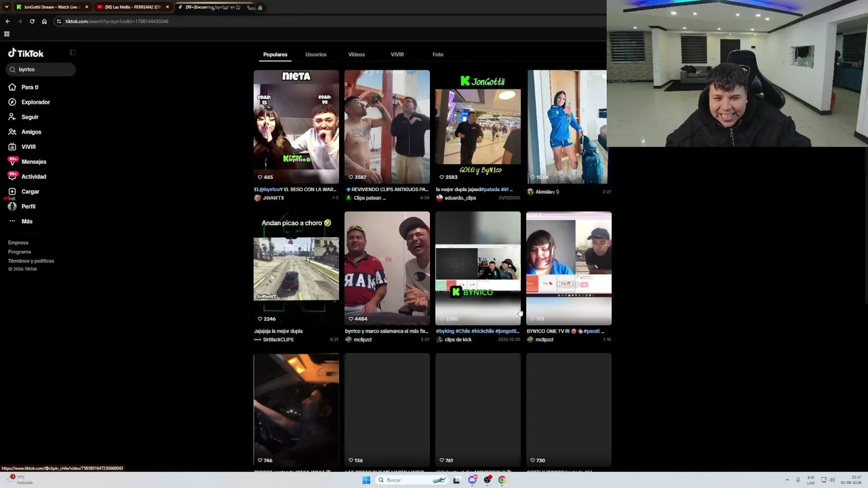Open site information icon in address bar

59,21
